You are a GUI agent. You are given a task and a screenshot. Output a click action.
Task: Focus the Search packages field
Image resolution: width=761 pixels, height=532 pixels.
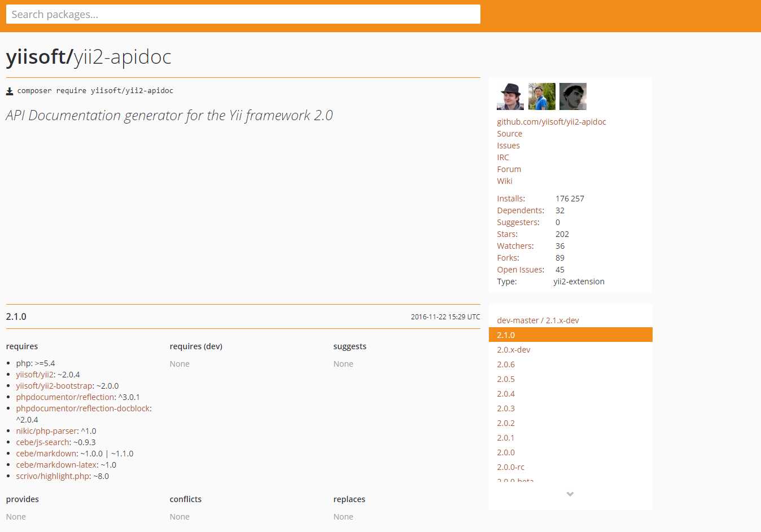pos(243,15)
